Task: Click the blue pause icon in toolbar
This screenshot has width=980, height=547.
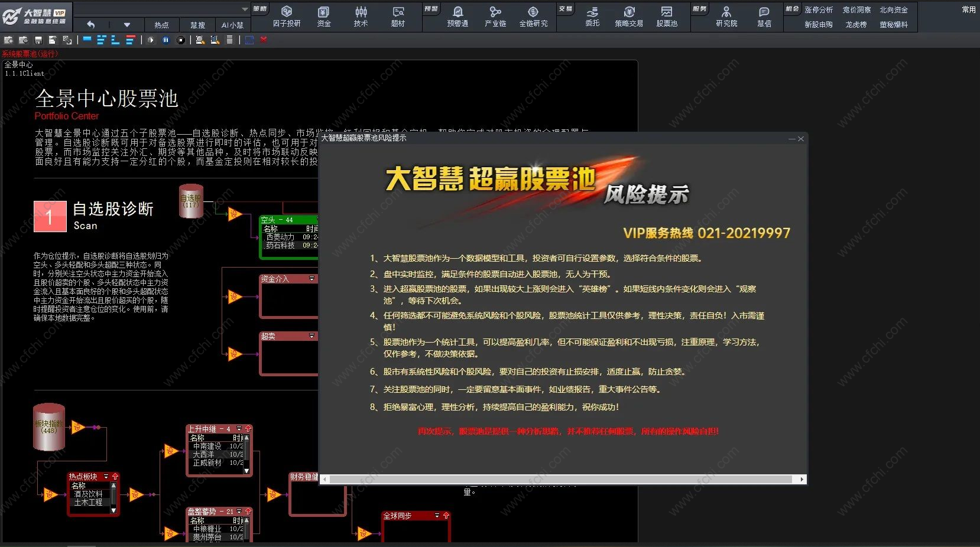Action: point(166,40)
